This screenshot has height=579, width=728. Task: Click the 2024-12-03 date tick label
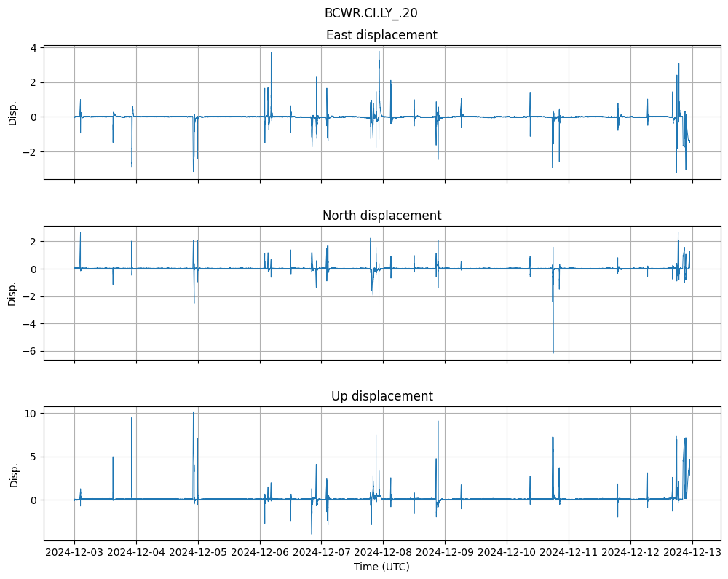point(74,553)
